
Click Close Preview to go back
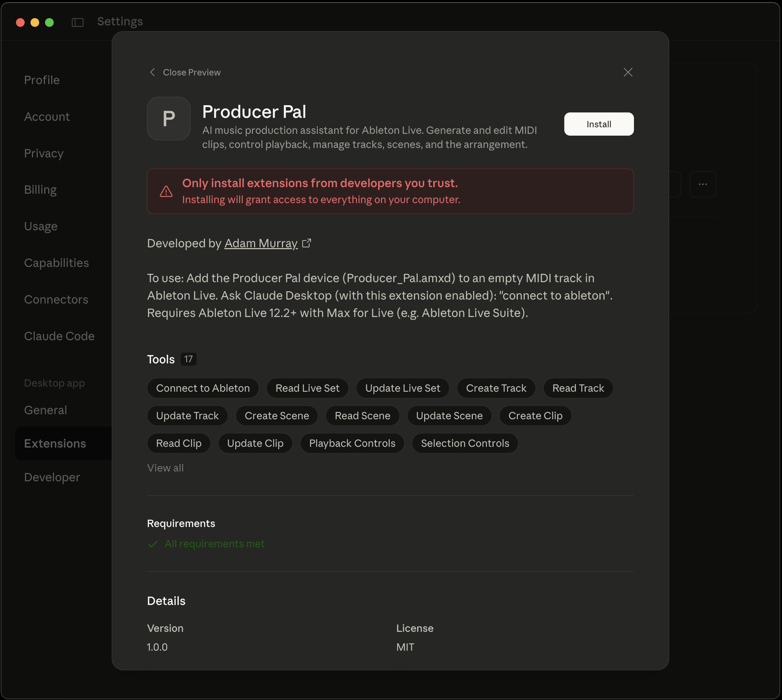(x=191, y=72)
